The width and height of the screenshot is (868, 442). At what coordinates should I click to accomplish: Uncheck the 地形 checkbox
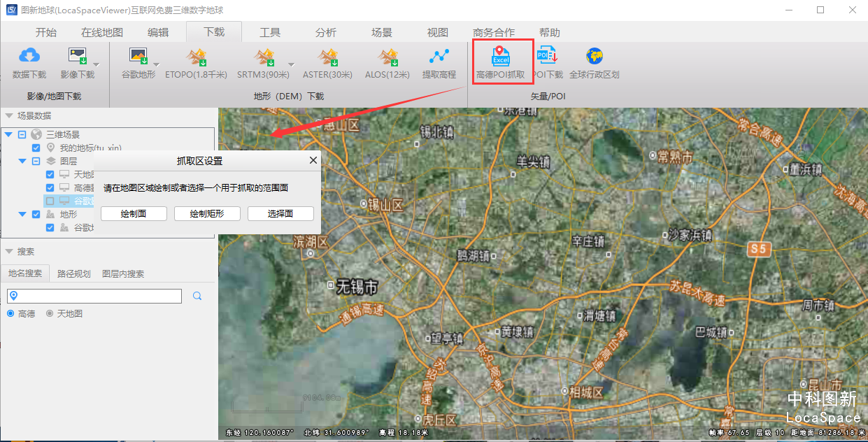pos(36,214)
